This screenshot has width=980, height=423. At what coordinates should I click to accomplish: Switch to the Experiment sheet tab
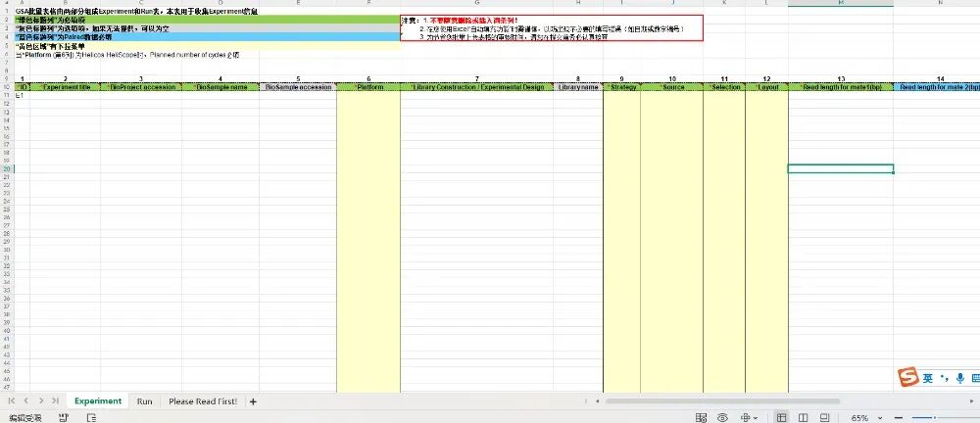click(97, 401)
